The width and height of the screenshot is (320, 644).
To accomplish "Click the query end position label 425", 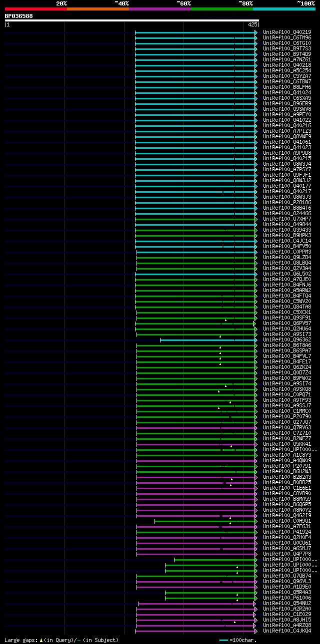I will 252,24.
